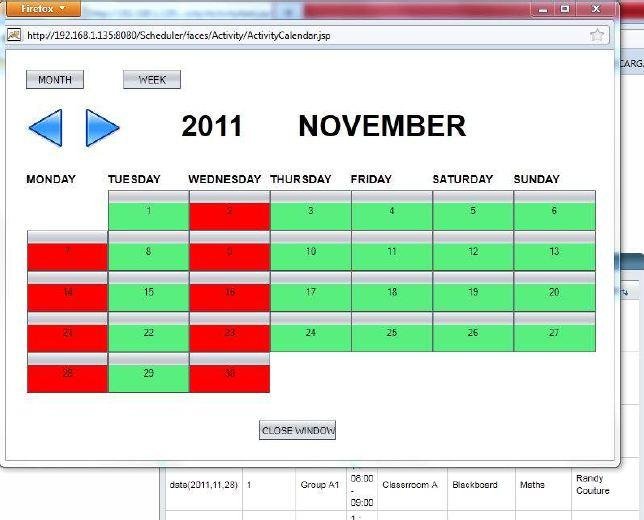Select November 11 day cell
Viewport: 644px width, 520px height.
coord(392,251)
